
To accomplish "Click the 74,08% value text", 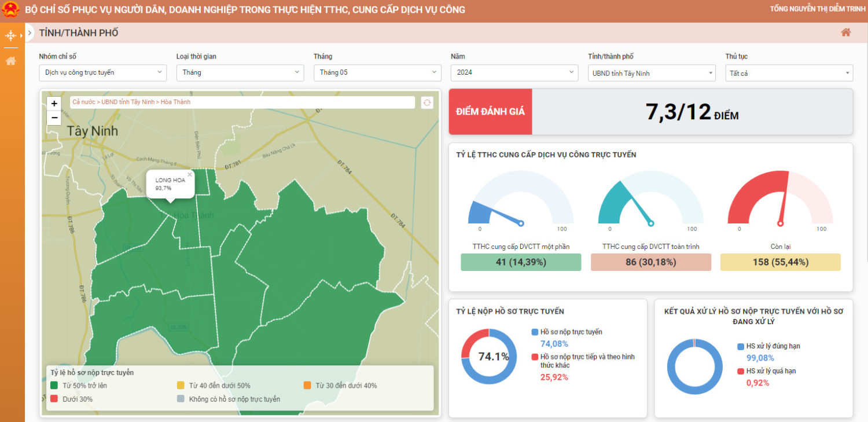I will point(554,344).
